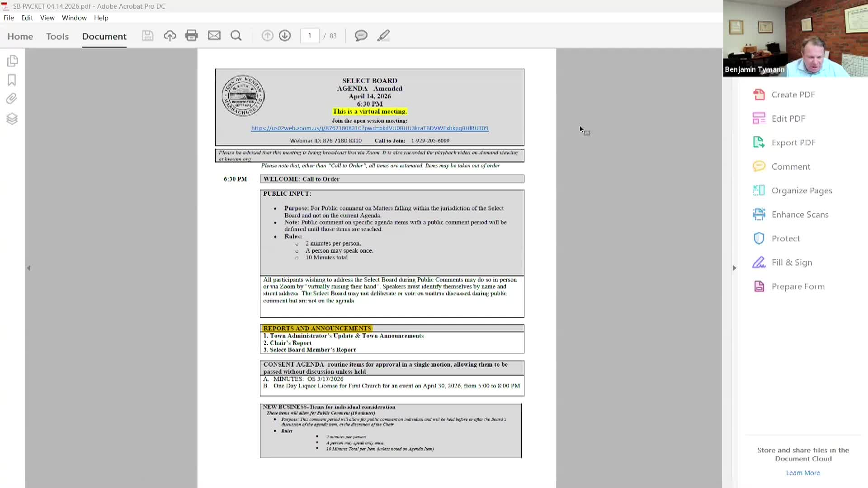Click the page number input field
The image size is (868, 488).
click(x=310, y=36)
